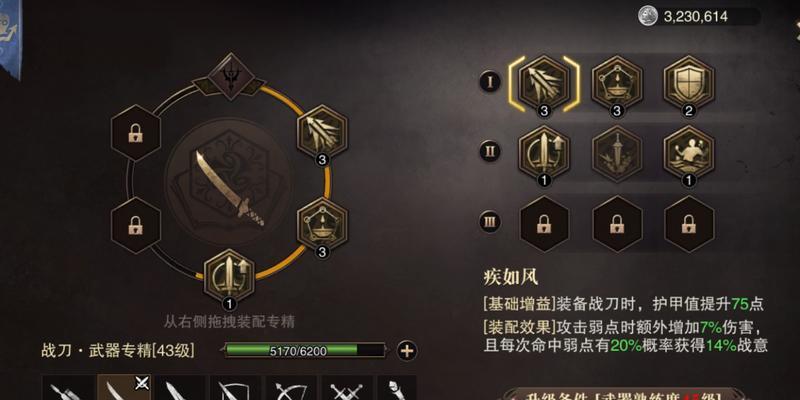
Task: Click the 5170/6200 mastery progress bar
Action: pyautogui.click(x=305, y=350)
